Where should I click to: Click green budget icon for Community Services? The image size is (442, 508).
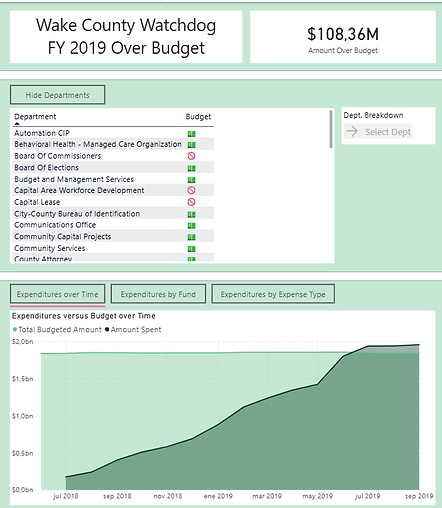pos(191,249)
